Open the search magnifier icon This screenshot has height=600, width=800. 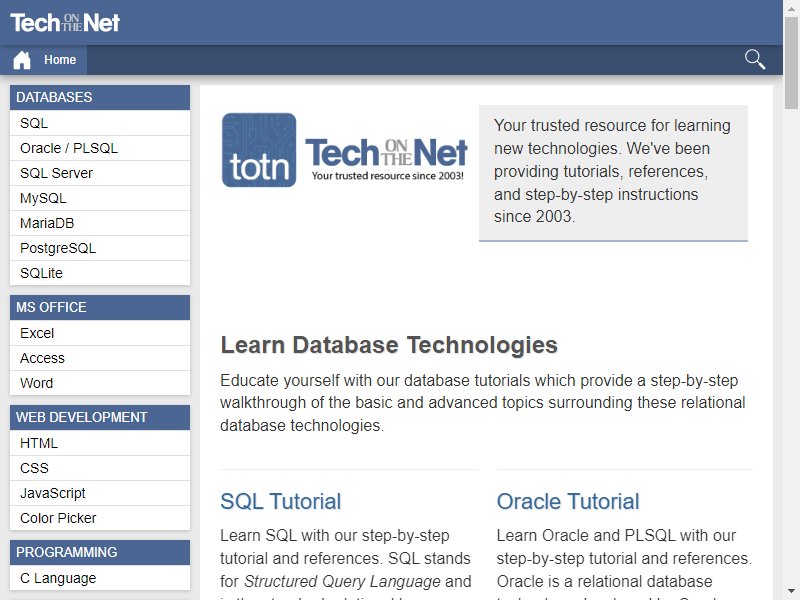click(755, 59)
